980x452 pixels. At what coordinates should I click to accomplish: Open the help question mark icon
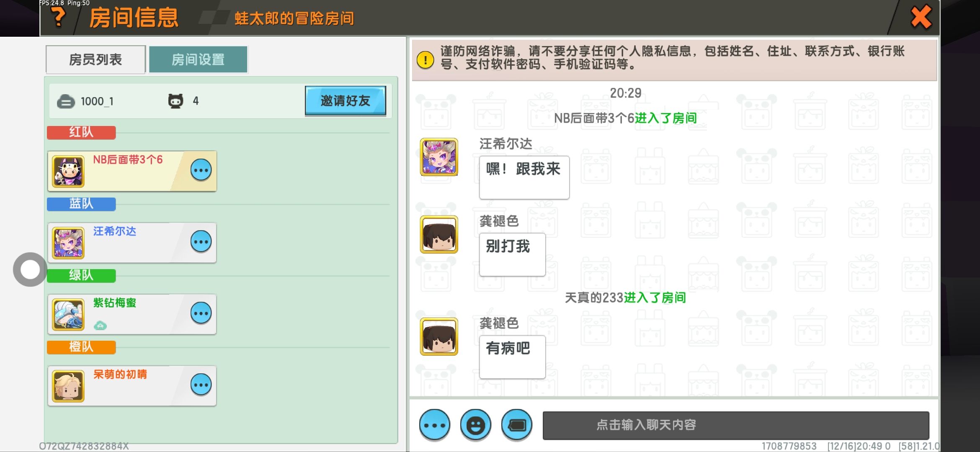(x=59, y=17)
